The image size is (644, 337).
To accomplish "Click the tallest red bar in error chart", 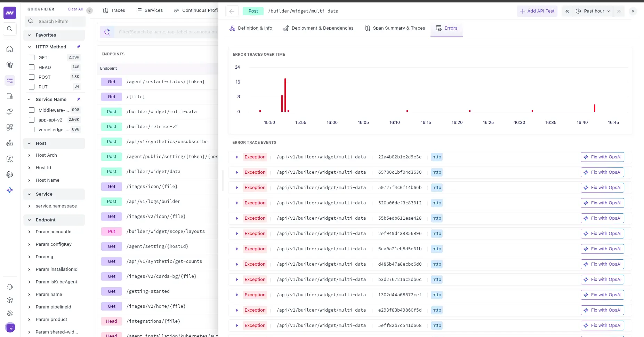I will (285, 95).
